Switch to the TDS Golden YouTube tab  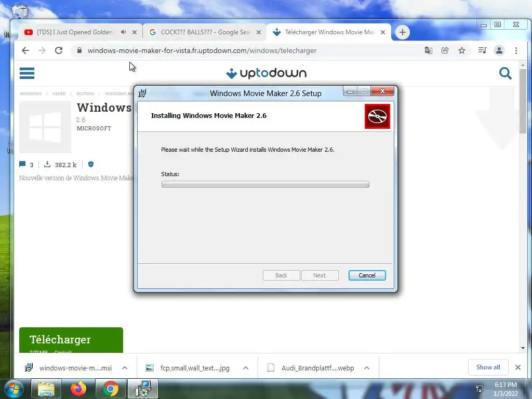(x=74, y=32)
